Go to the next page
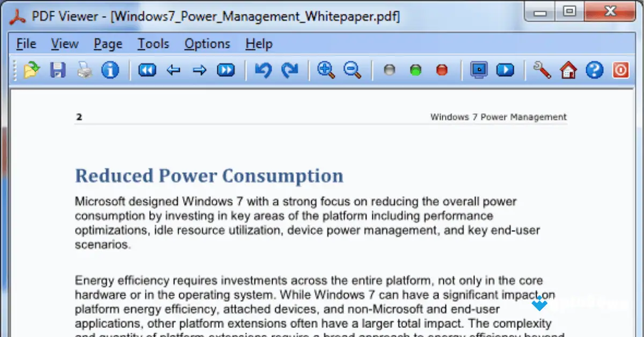644x337 pixels. coord(199,70)
